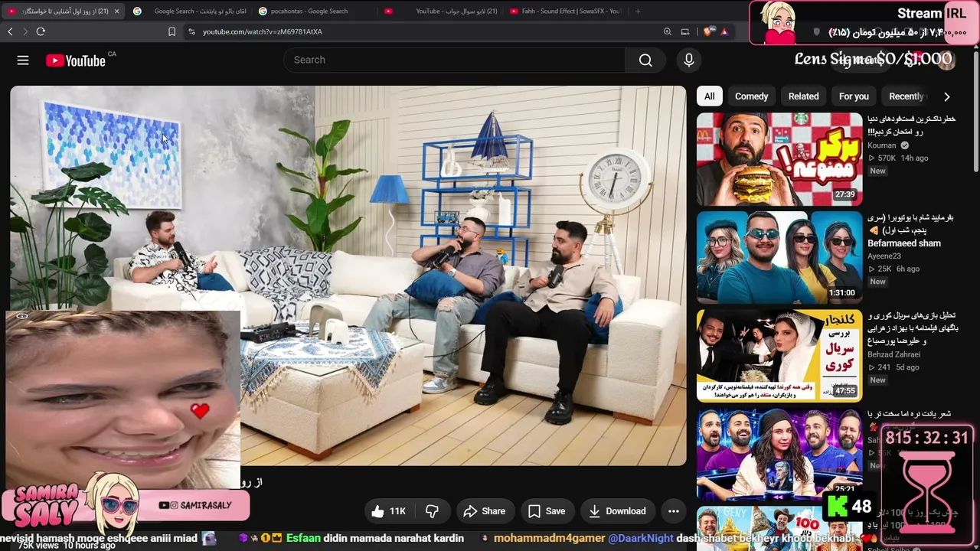Select the All filter chip
The width and height of the screenshot is (980, 551).
coord(710,96)
